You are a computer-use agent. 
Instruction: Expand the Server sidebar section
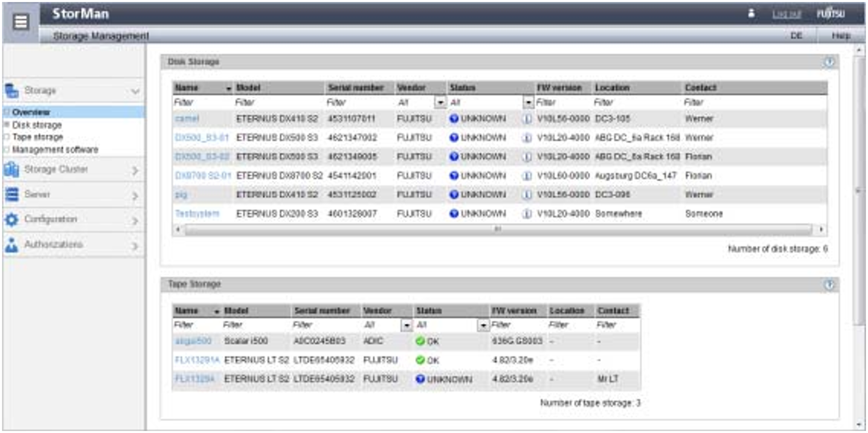pyautogui.click(x=135, y=196)
